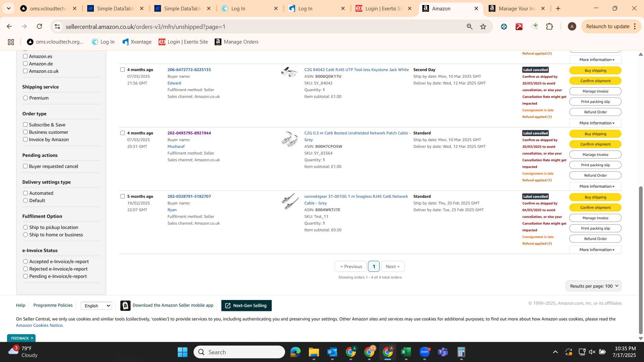Open Zoom from taskbar

(425, 352)
